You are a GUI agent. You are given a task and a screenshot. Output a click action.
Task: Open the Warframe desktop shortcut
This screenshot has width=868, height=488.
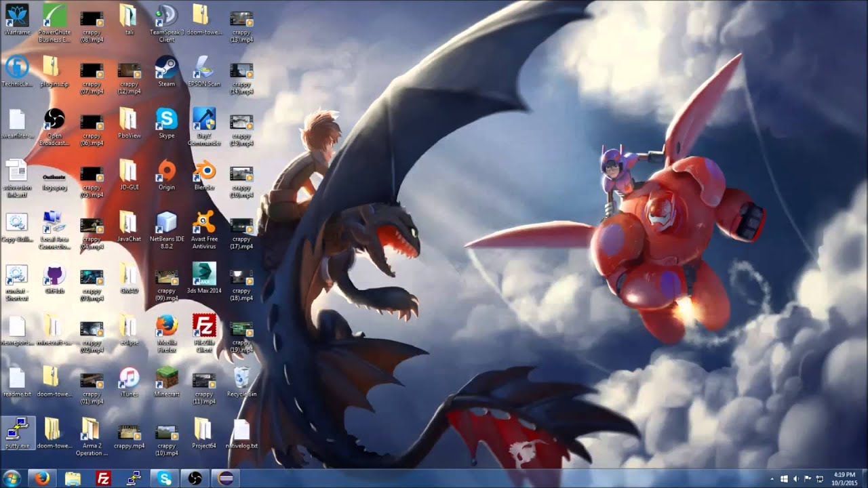pos(16,20)
